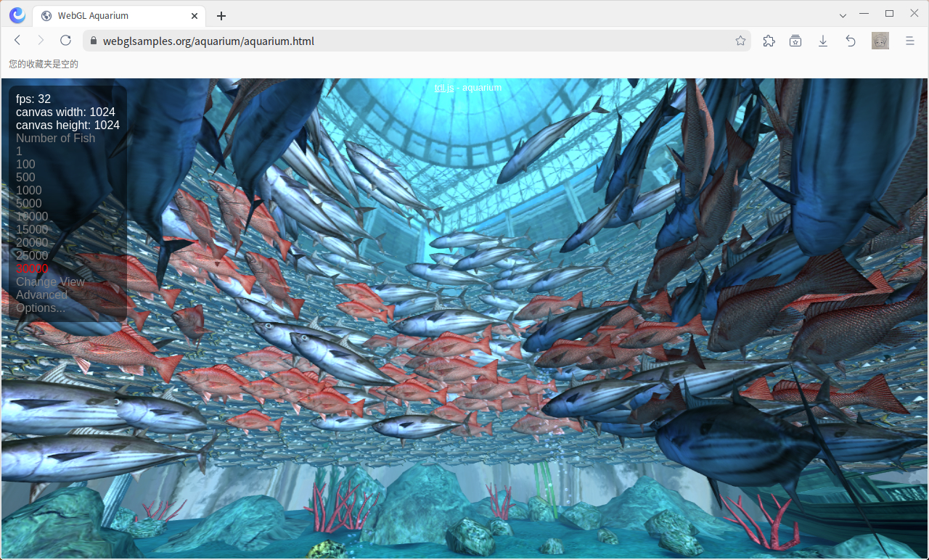929x560 pixels.
Task: Select 1000 as the number of fish
Action: (29, 190)
